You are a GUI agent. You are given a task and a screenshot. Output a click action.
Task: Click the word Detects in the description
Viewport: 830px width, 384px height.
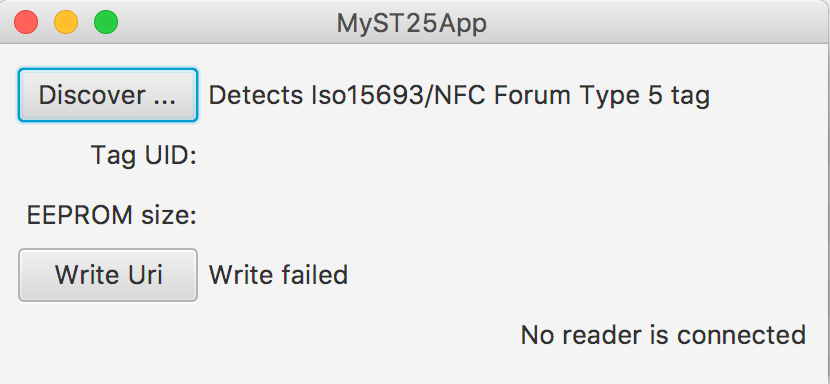point(256,95)
